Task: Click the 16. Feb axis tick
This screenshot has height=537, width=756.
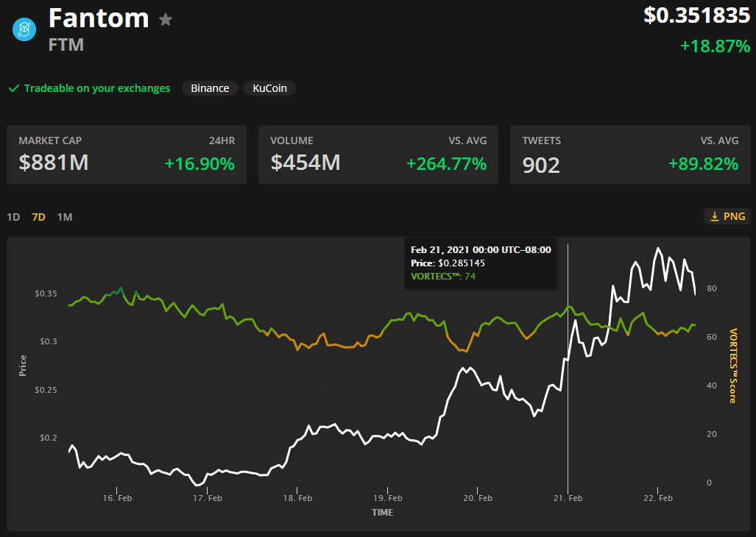Action: (117, 498)
